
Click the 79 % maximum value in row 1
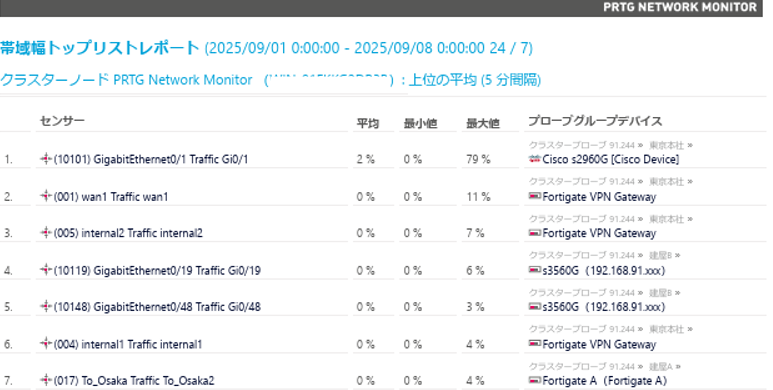(478, 159)
